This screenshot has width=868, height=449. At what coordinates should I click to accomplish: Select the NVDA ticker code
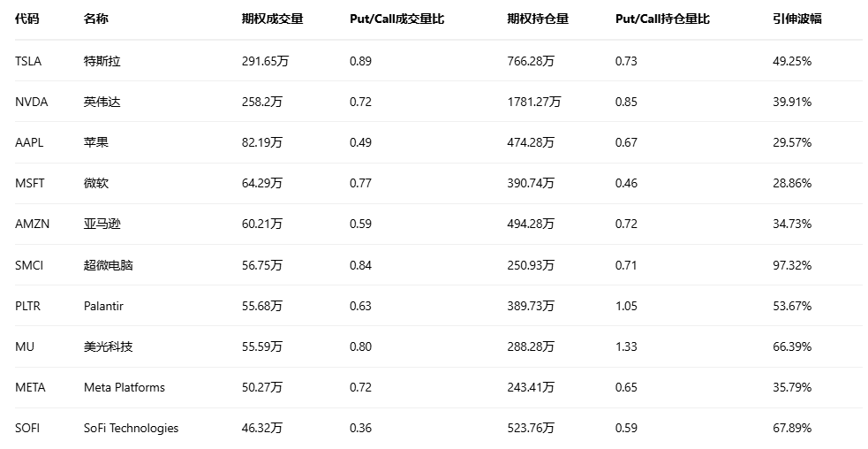(32, 102)
